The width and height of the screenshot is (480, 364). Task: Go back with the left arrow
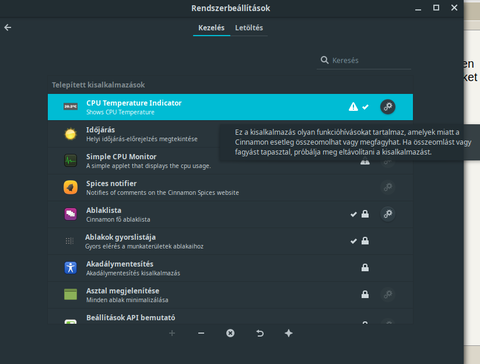[x=8, y=27]
